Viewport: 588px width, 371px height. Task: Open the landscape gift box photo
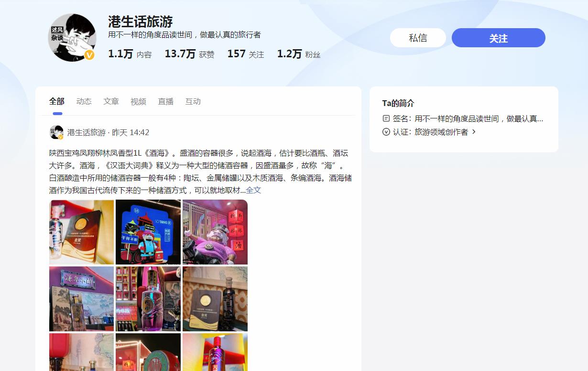point(82,299)
